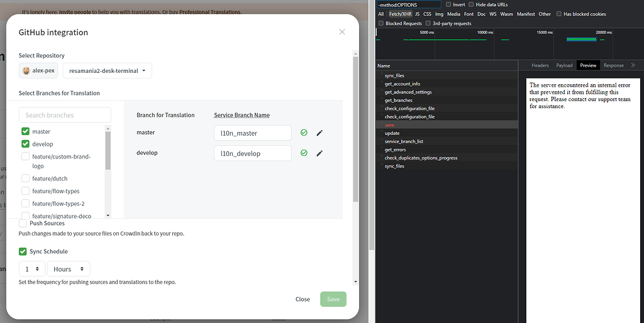Image resolution: width=644 pixels, height=323 pixels.
Task: Click branch list scroll down arrow
Action: (x=108, y=216)
